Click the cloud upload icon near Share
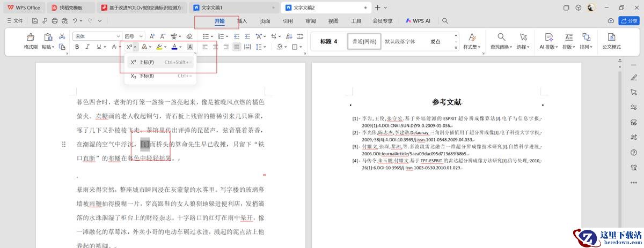This screenshot has width=644, height=248. pyautogui.click(x=611, y=21)
